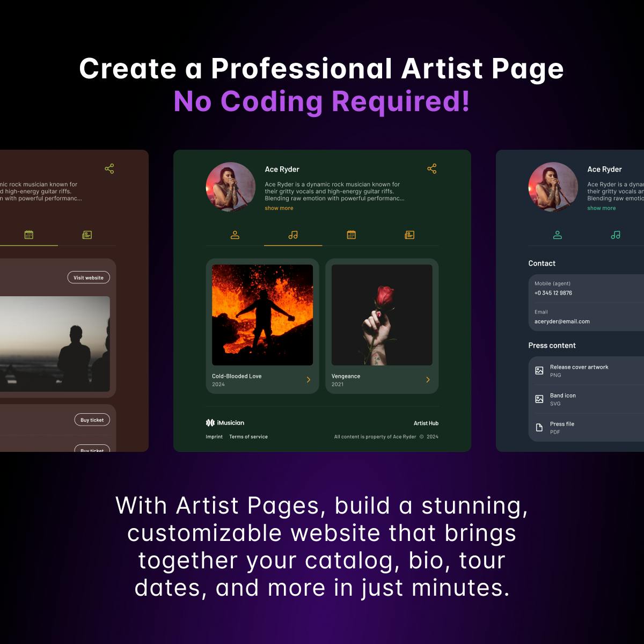
Task: Click the chevron next to Vengeance
Action: 428,380
